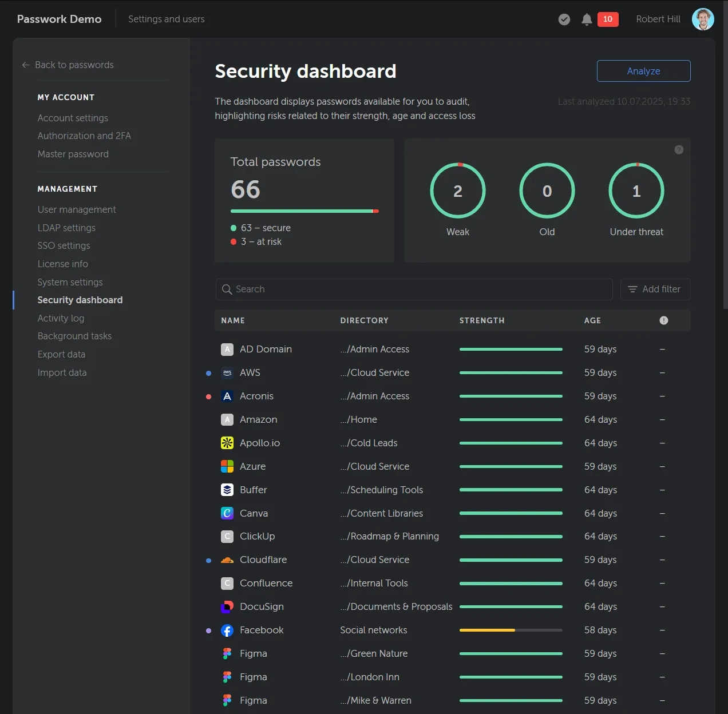
Task: Open Robert Hill's profile avatar
Action: 703,19
